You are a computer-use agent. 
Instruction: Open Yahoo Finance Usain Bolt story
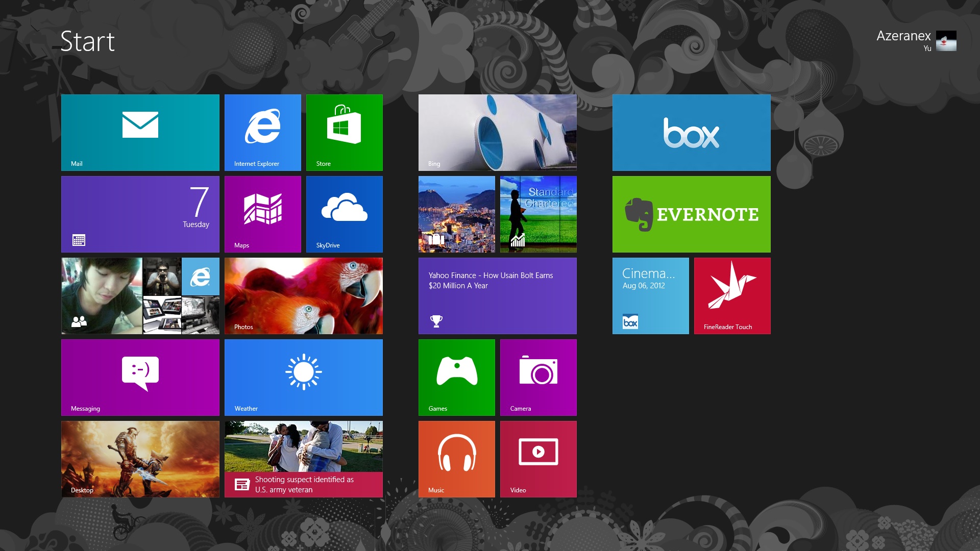497,295
